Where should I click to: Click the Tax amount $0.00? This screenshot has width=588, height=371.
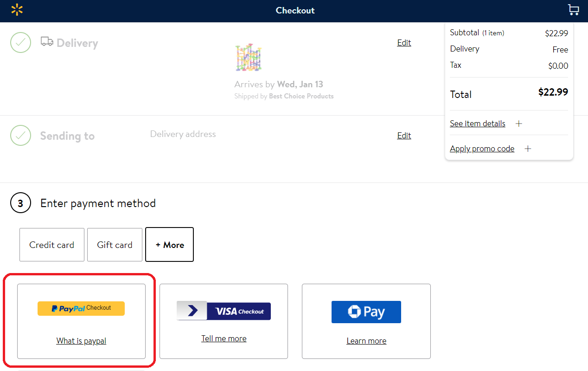point(558,66)
